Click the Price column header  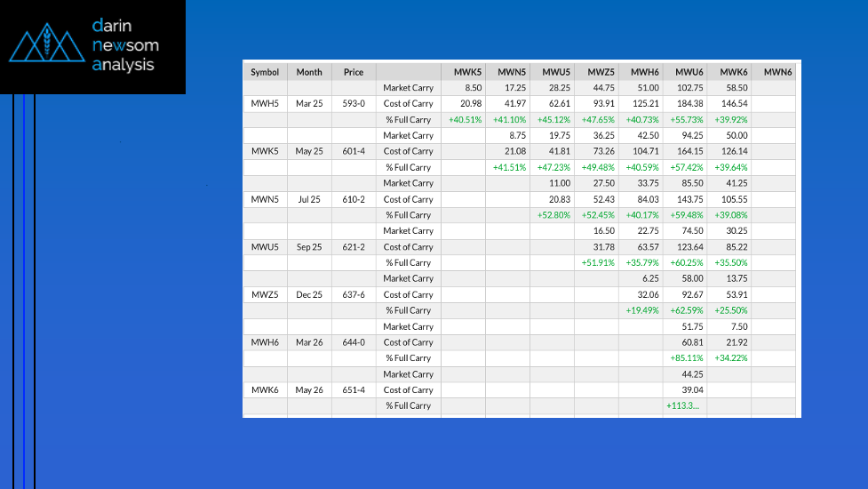354,72
